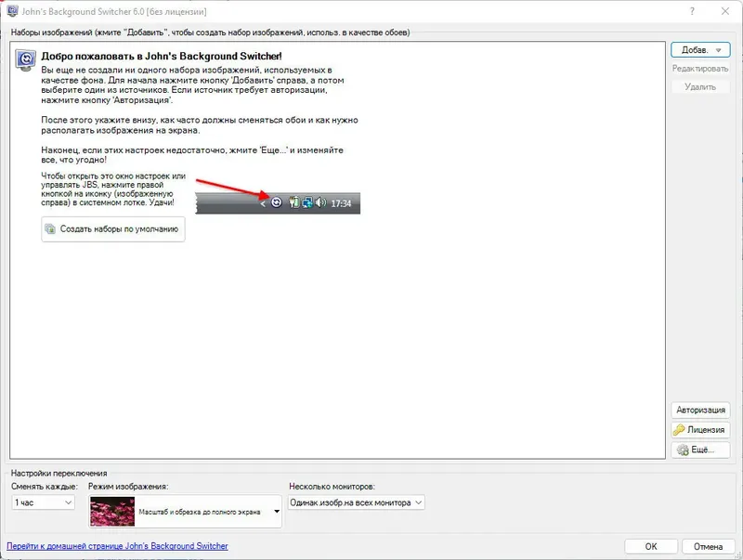This screenshot has height=560, width=743.
Task: Click the key icon on Лицензия button
Action: pos(679,430)
